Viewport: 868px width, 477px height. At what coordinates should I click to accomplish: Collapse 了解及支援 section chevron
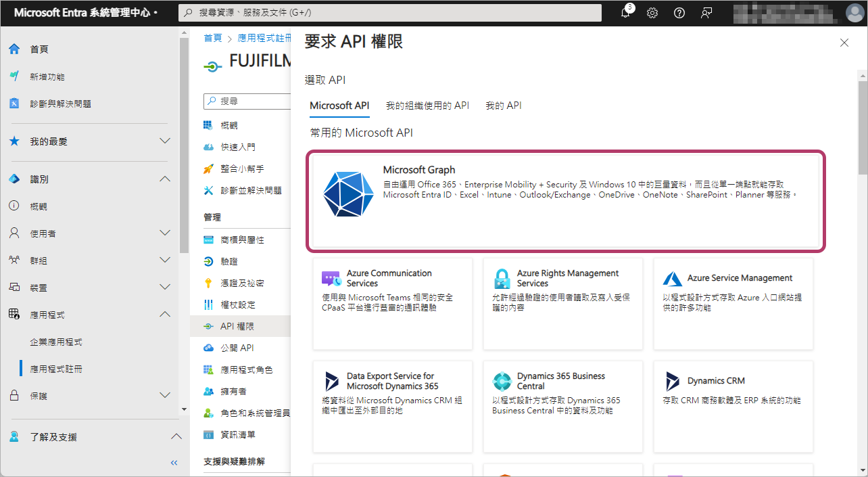[x=176, y=437]
